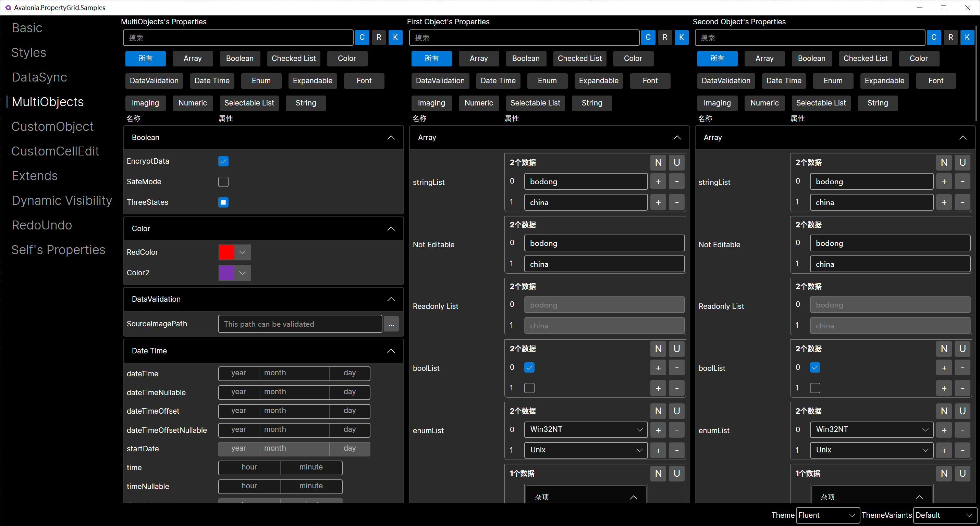Toggle the ThreeStates checkbox in MultiObjects's Properties

(x=224, y=202)
